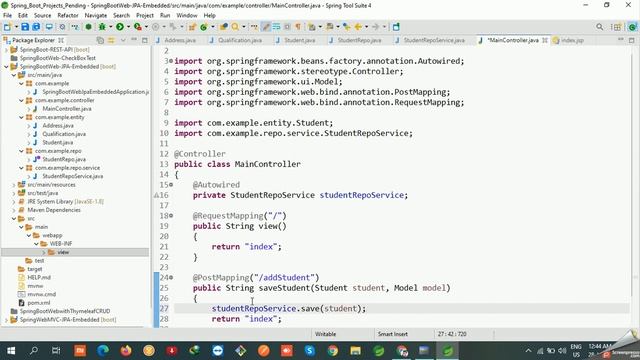Click warning marker on line 16
The width and height of the screenshot is (640, 360).
tap(156, 195)
